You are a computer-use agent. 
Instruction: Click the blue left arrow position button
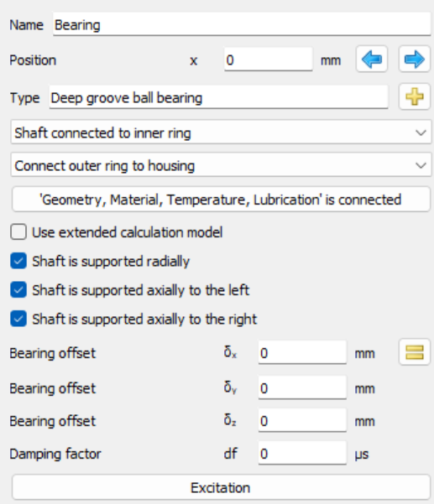point(372,60)
